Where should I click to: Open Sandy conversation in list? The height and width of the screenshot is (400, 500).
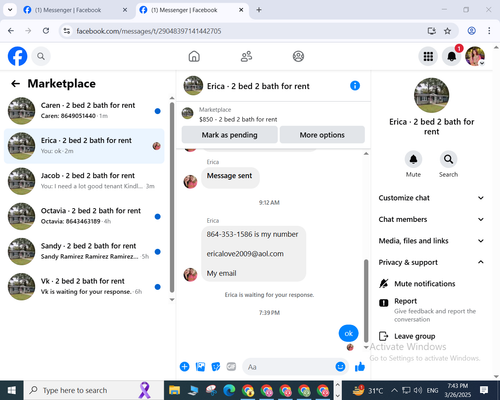point(84,251)
